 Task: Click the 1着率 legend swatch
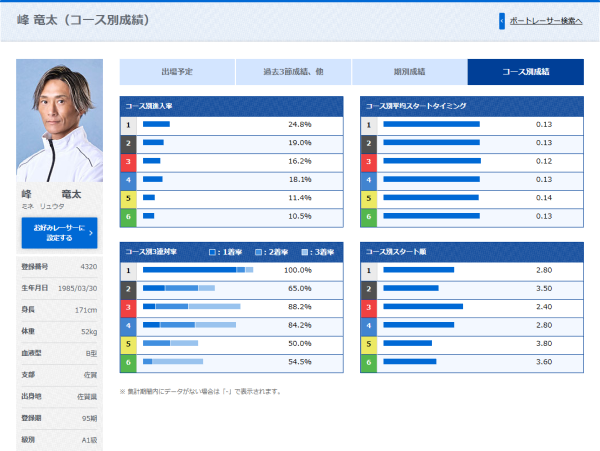point(212,252)
